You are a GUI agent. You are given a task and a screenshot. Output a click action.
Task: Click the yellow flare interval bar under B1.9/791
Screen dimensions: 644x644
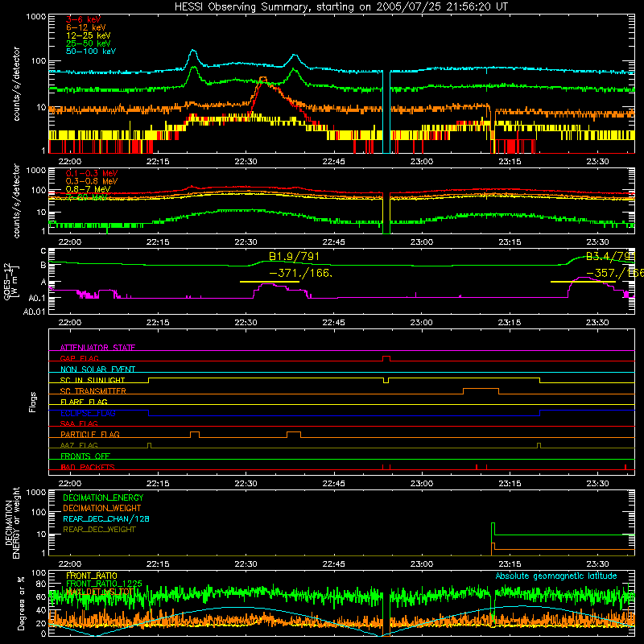click(x=270, y=282)
